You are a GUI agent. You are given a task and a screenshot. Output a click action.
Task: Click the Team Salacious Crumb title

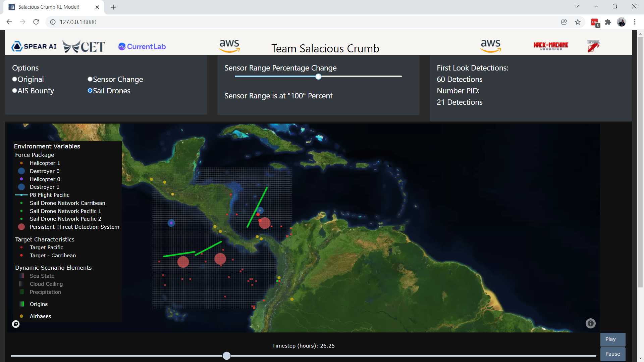325,49
